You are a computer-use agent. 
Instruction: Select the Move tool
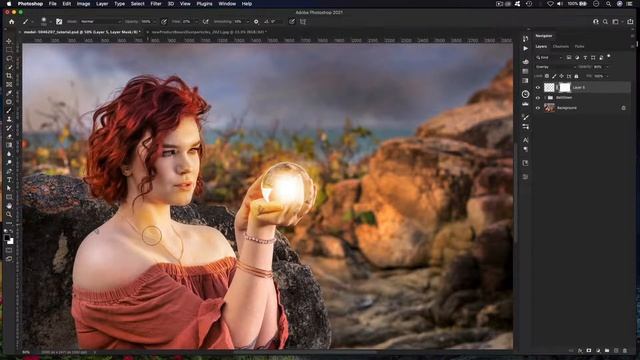pos(9,41)
